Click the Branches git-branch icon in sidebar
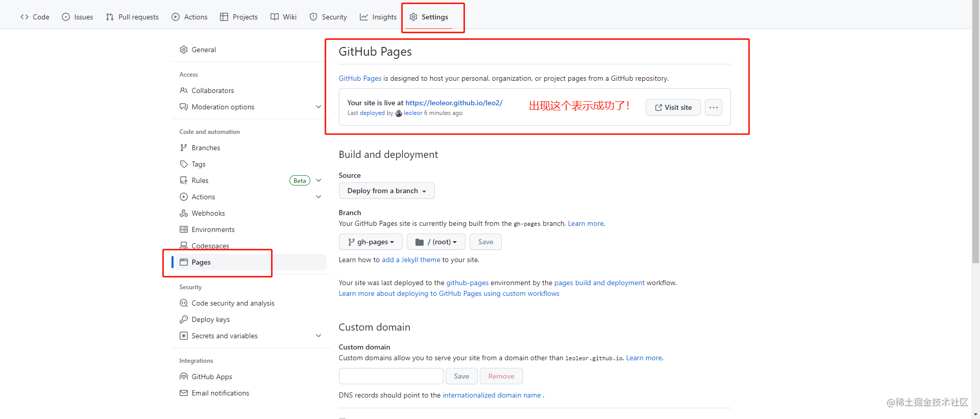 [184, 148]
